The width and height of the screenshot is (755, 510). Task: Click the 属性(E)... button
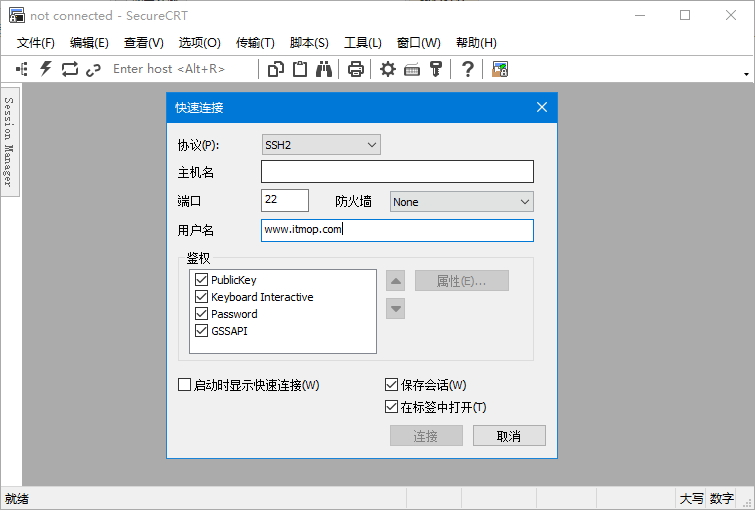click(x=462, y=281)
